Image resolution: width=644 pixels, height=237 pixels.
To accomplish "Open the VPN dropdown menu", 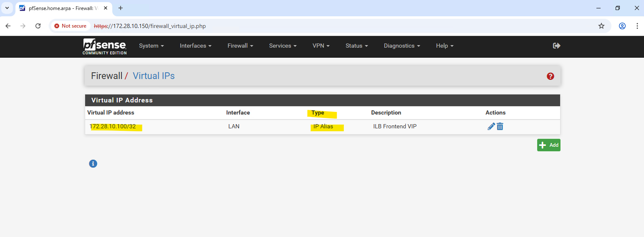I will point(321,46).
